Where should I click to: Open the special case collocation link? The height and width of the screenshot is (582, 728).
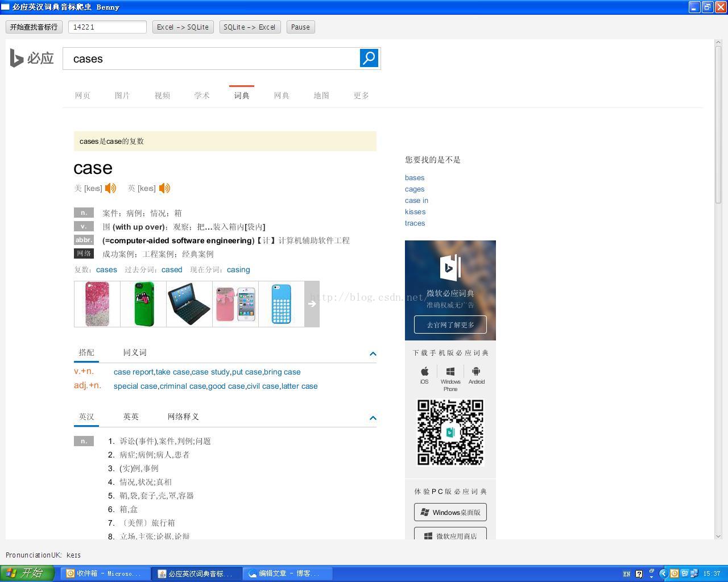(x=135, y=386)
